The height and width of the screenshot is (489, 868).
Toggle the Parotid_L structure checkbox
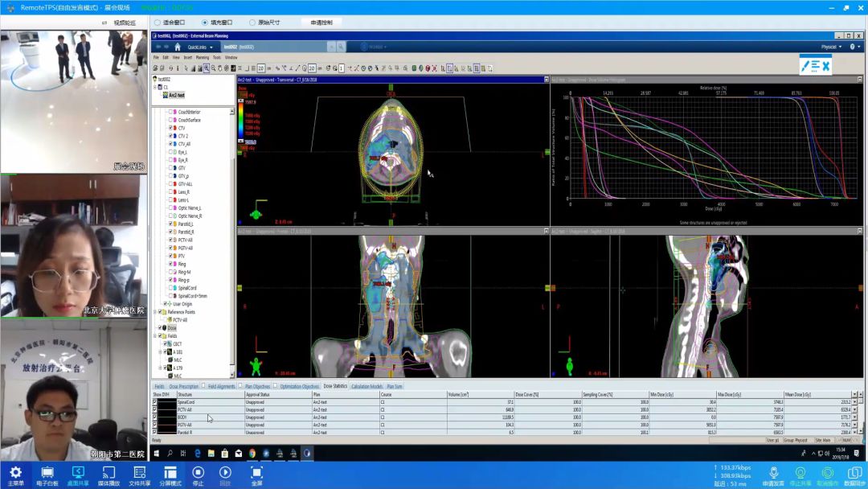[x=170, y=224]
